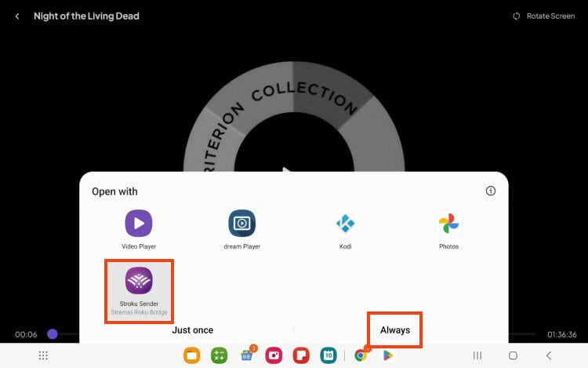This screenshot has width=588, height=368.
Task: Go back using the top-left arrow
Action: point(17,16)
